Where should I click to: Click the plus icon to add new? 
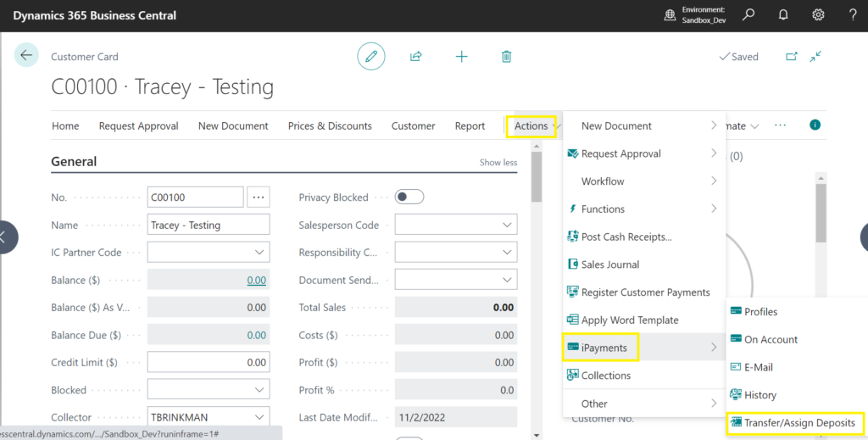461,57
